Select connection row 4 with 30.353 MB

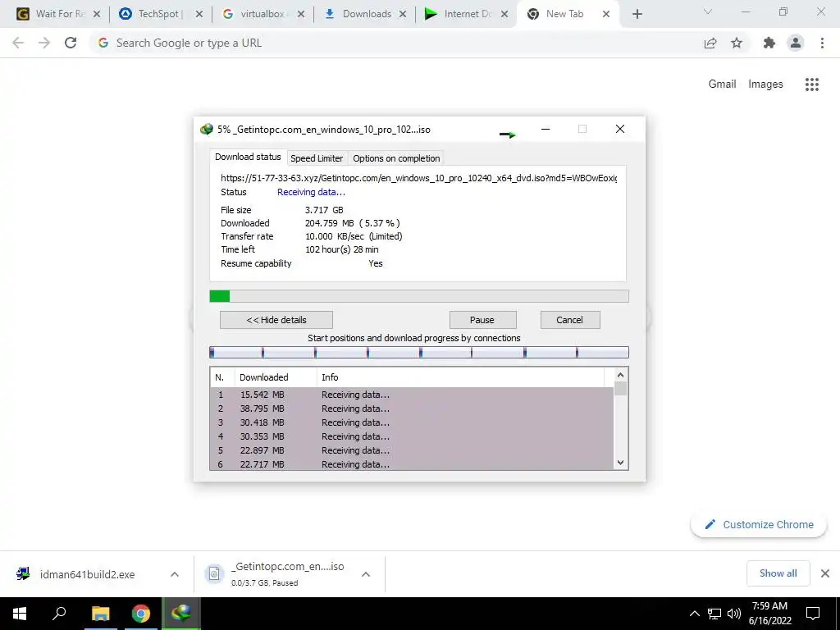pos(412,436)
